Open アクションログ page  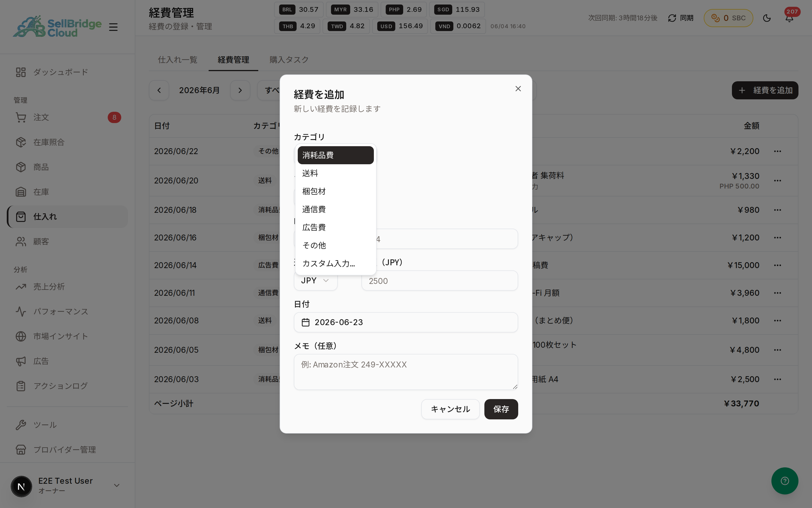(67, 386)
